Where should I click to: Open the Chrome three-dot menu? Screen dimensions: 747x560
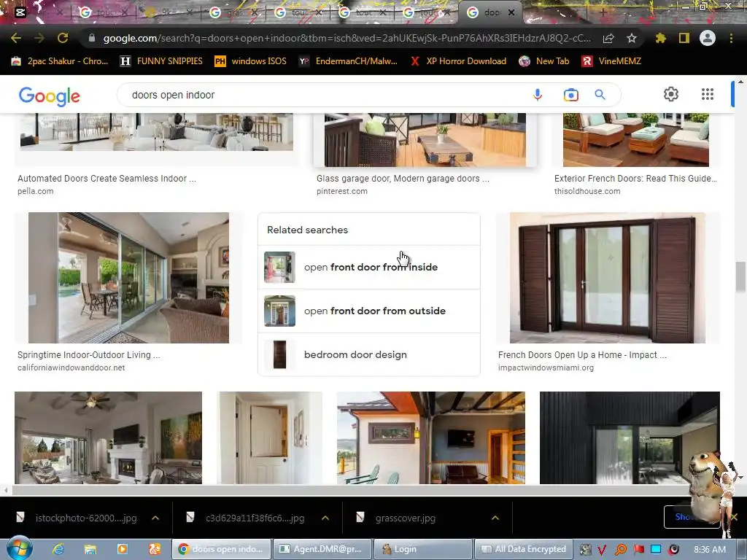point(731,38)
